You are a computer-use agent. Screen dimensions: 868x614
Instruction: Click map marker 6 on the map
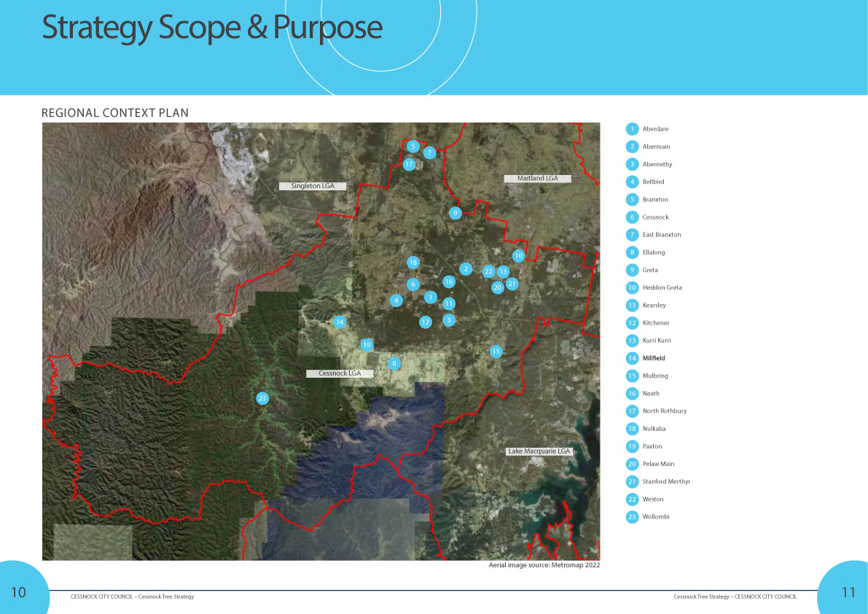413,284
